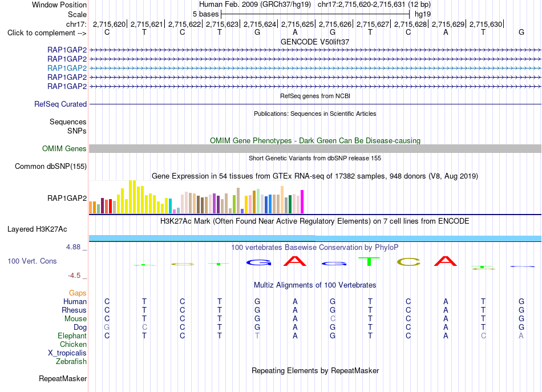Click the green T conservation logo letter
This screenshot has width=542, height=392.
pyautogui.click(x=369, y=262)
